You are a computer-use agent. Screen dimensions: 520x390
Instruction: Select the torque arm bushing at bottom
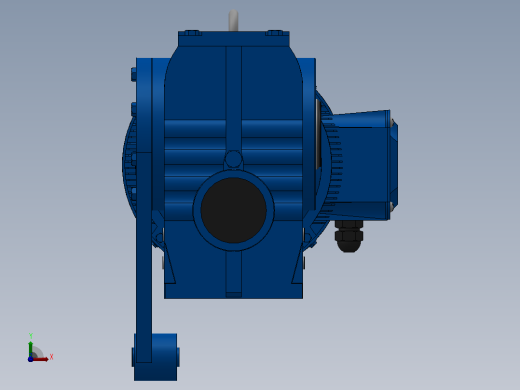(156, 357)
